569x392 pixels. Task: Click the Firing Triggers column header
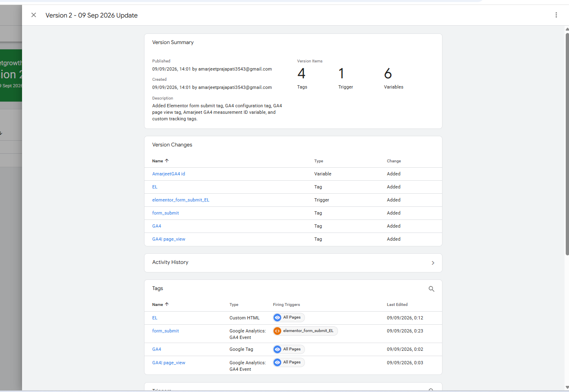click(x=287, y=305)
